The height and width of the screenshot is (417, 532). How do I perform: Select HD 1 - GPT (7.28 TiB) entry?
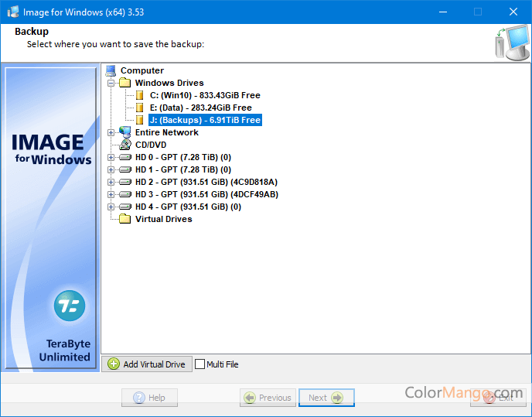[182, 169]
